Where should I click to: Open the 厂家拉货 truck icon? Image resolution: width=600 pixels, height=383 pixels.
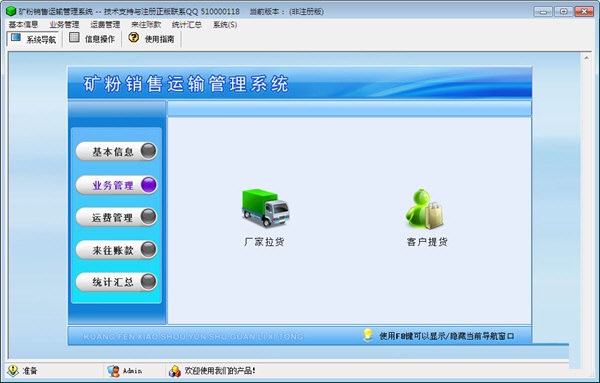[x=266, y=208]
